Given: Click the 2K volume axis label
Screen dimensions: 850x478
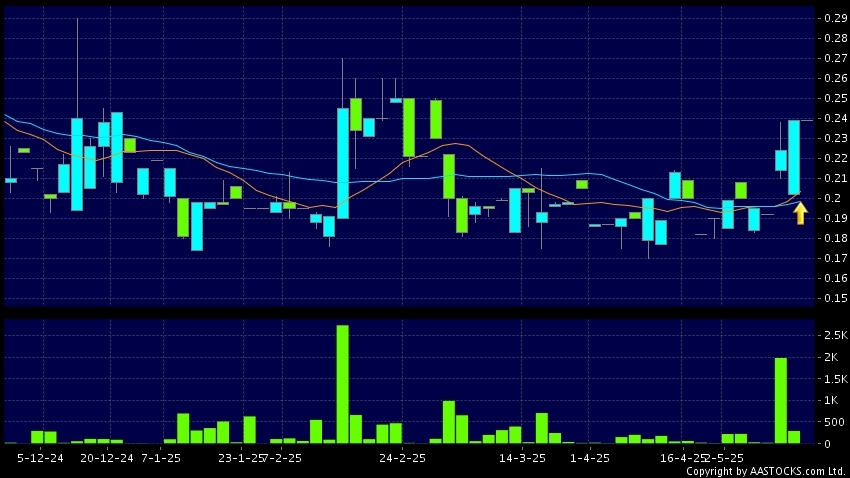Looking at the screenshot, I should (x=831, y=357).
